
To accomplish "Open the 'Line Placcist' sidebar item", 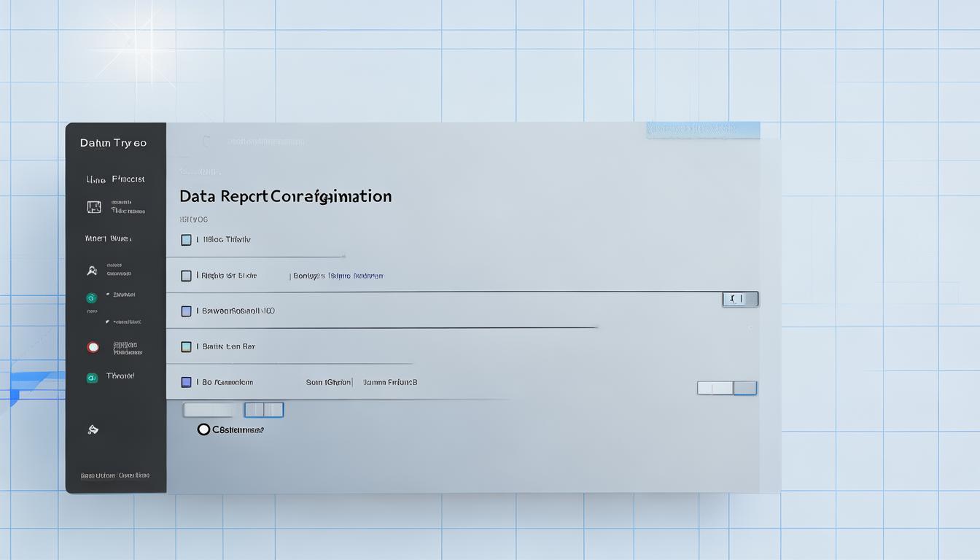I will [x=115, y=179].
